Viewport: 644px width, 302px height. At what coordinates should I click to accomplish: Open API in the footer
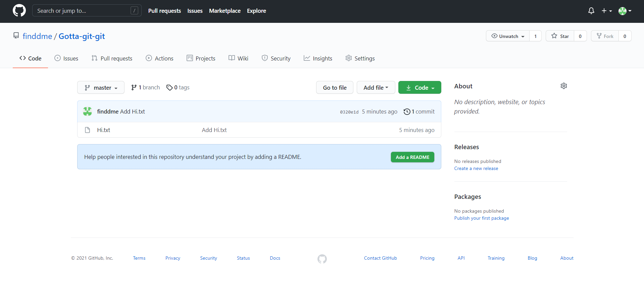(x=461, y=258)
